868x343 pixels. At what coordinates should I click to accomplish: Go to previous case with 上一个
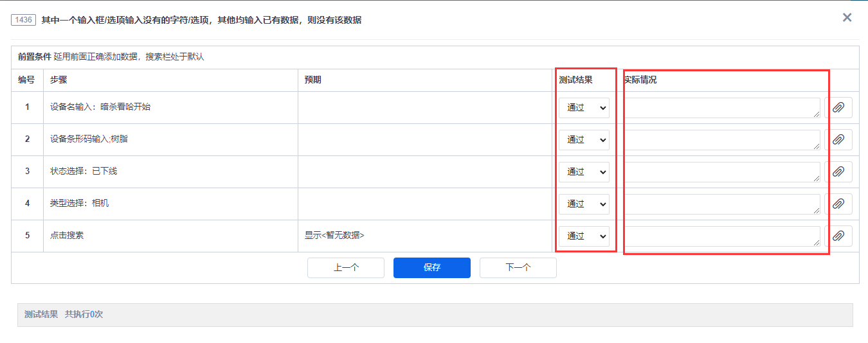pos(346,268)
